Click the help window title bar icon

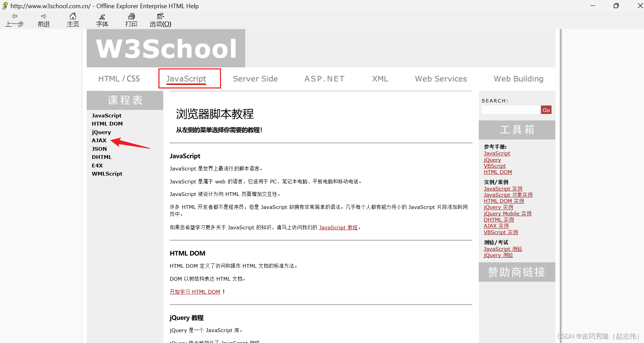[x=5, y=5]
